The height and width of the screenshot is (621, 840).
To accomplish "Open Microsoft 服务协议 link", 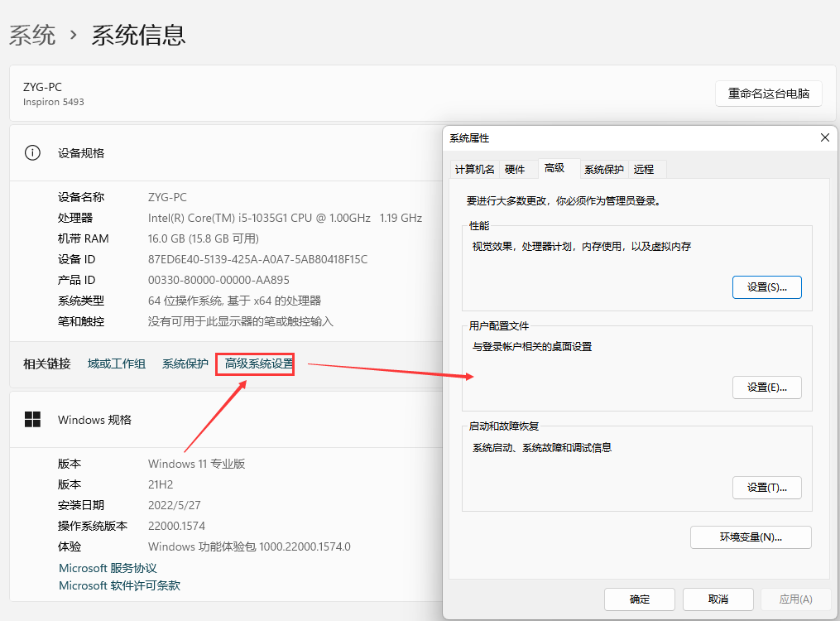I will (x=108, y=568).
